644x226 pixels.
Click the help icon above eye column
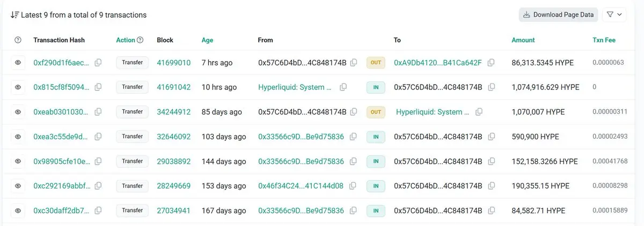pos(18,40)
